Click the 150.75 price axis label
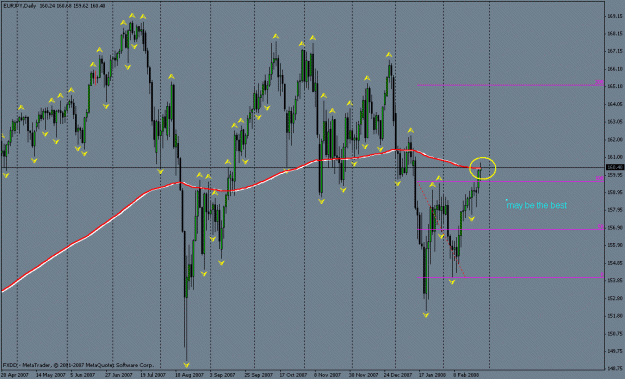The width and height of the screenshot is (625, 379). click(x=615, y=333)
